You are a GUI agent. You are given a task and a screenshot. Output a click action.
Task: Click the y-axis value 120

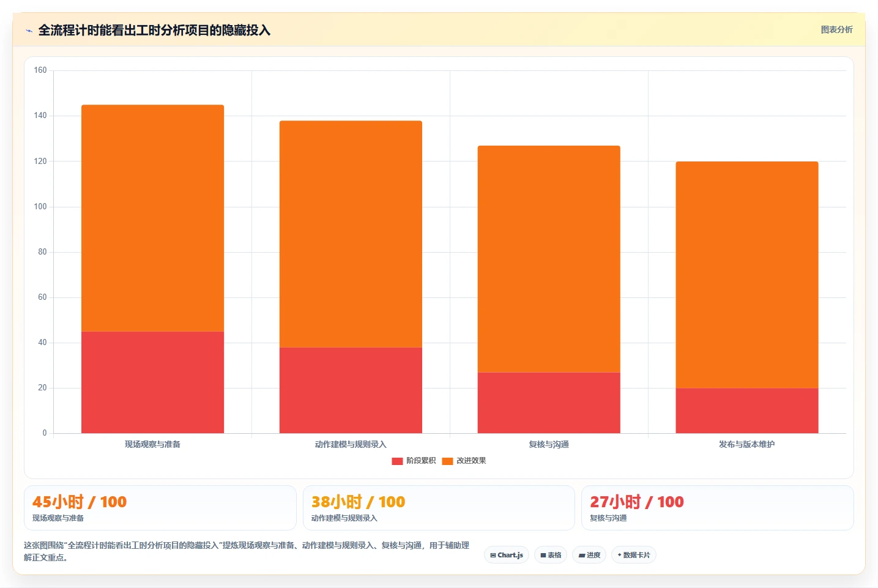pos(40,162)
